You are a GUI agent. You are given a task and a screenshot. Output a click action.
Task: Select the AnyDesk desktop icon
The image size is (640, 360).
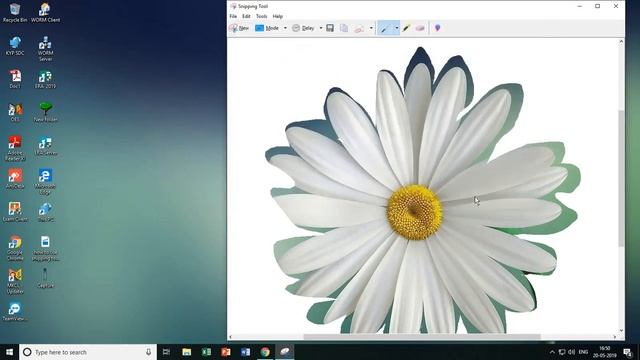pos(15,179)
